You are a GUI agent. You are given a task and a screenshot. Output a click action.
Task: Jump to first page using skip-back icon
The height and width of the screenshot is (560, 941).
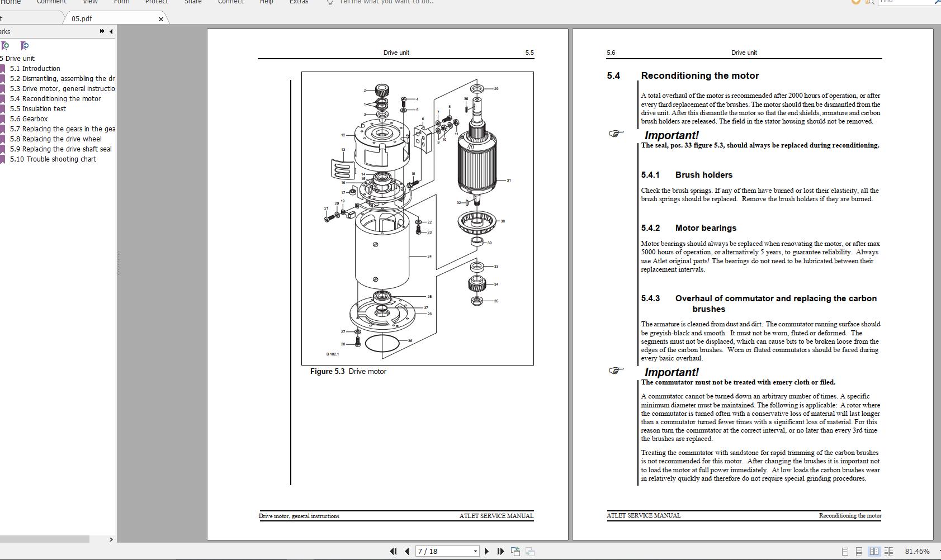(x=394, y=551)
